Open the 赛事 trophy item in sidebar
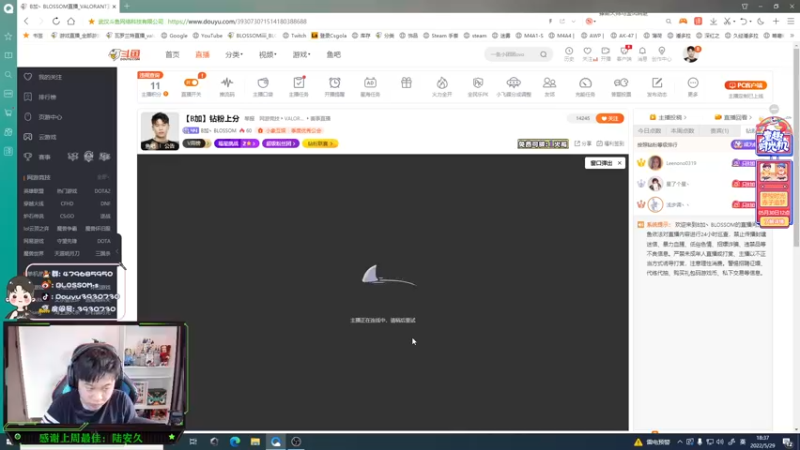This screenshot has width=800, height=450. pyautogui.click(x=44, y=157)
